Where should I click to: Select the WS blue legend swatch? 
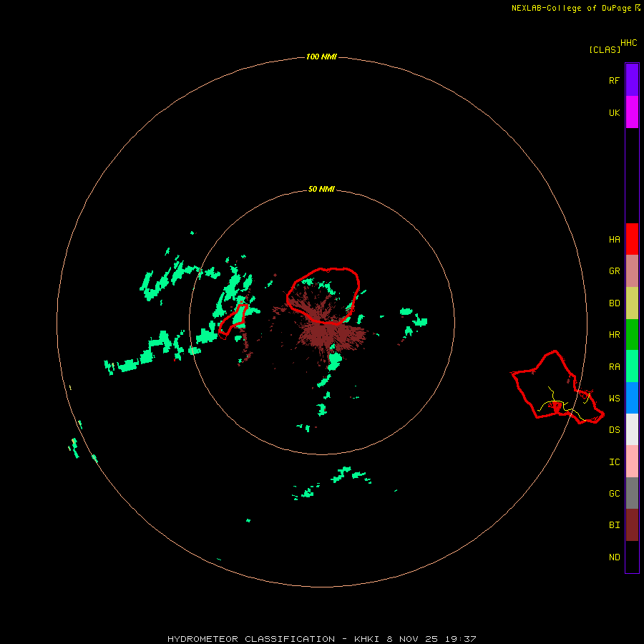[x=632, y=398]
